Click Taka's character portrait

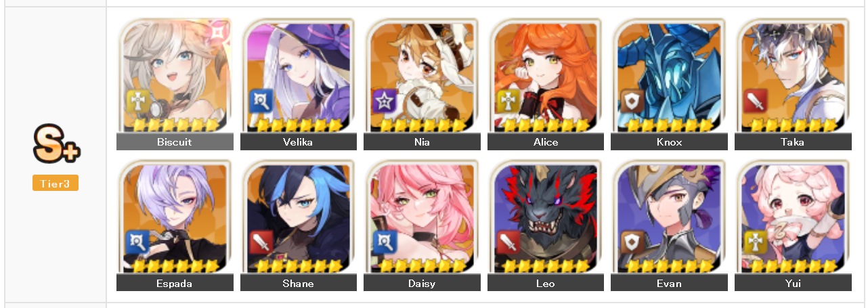[793, 75]
